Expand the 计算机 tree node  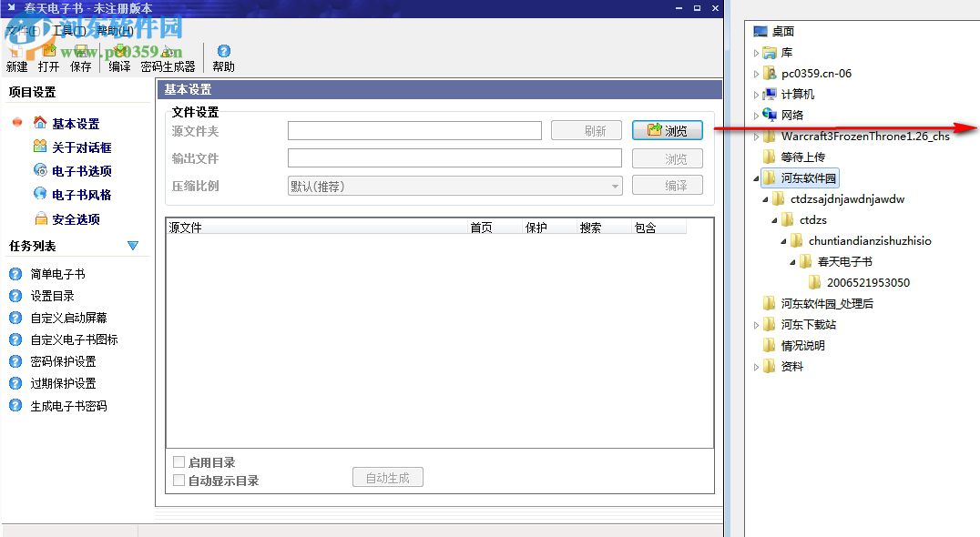[x=756, y=95]
